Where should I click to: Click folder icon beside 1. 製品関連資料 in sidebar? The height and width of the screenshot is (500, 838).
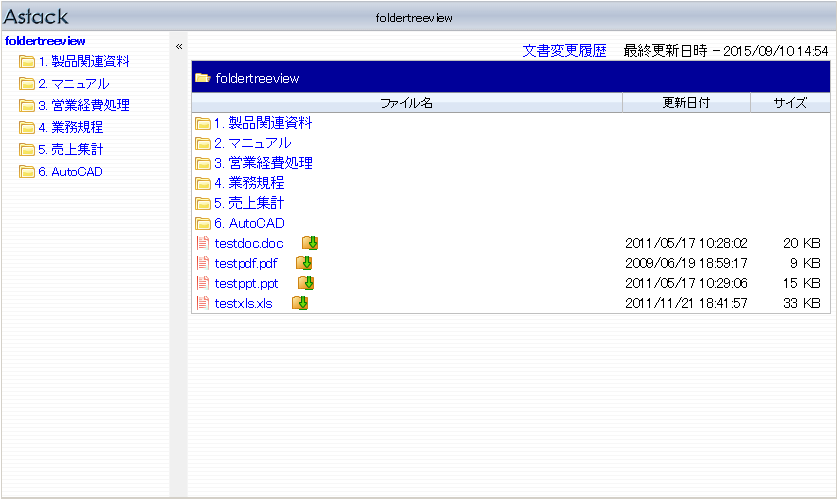coord(27,62)
